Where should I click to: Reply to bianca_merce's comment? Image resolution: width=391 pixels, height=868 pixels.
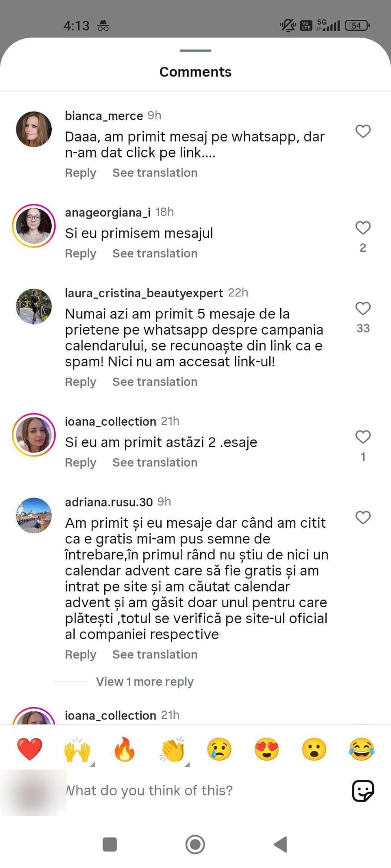pyautogui.click(x=80, y=173)
